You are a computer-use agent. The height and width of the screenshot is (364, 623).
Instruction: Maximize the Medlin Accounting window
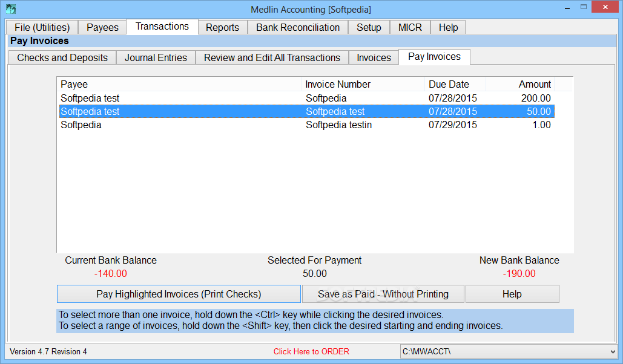[583, 7]
